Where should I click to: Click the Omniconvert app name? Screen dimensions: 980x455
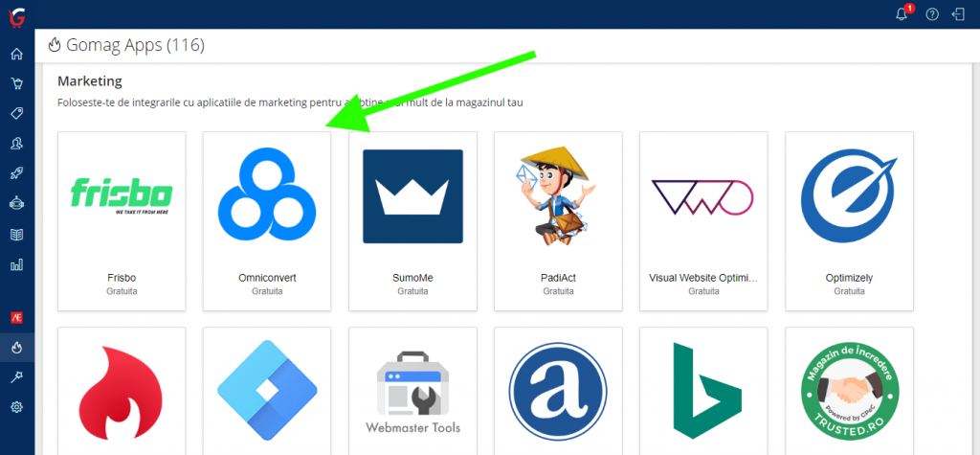(267, 278)
